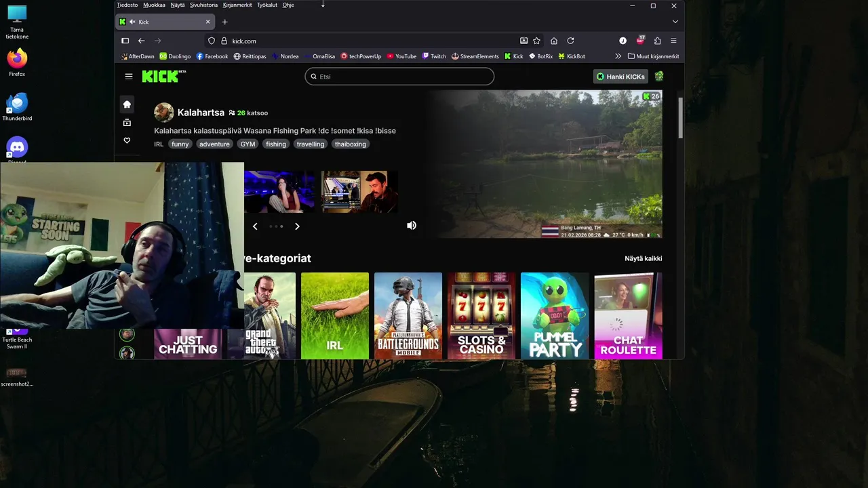Go to Home in Kick sidebar
Viewport: 868px width, 488px height.
coord(127,104)
